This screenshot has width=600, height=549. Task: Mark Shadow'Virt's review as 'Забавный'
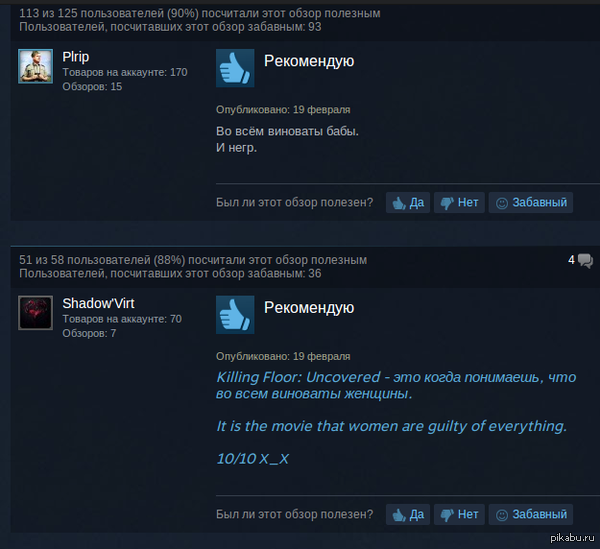coord(531,514)
